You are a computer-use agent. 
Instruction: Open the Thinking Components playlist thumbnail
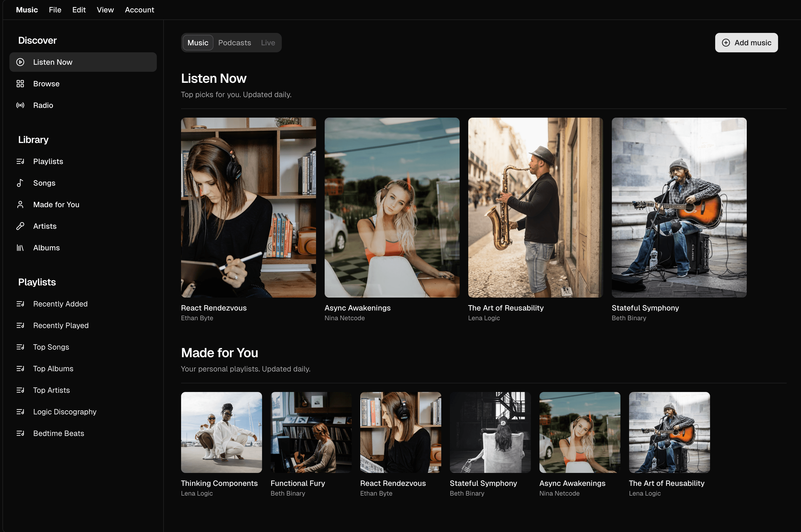(221, 432)
